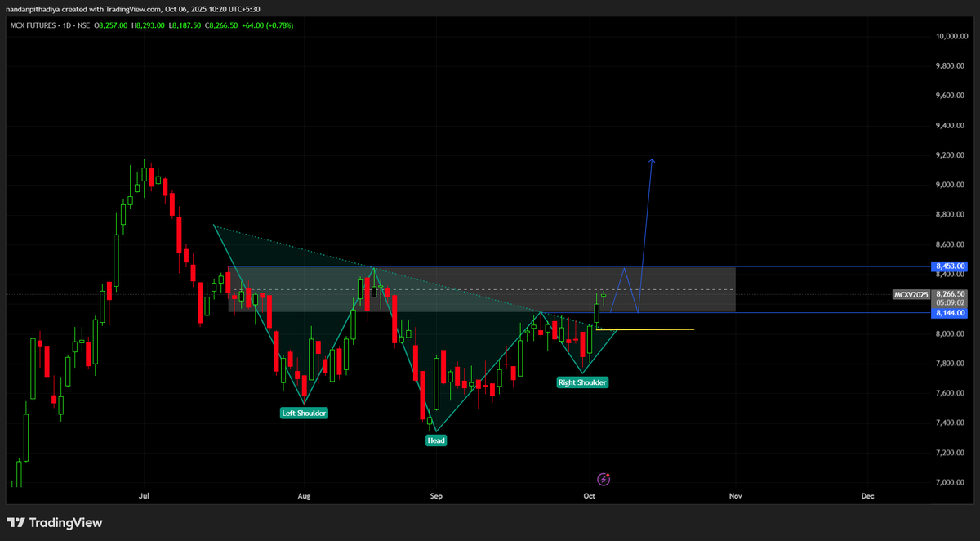Click the Aug label on time axis
Screen dimensions: 980x541
pos(305,495)
